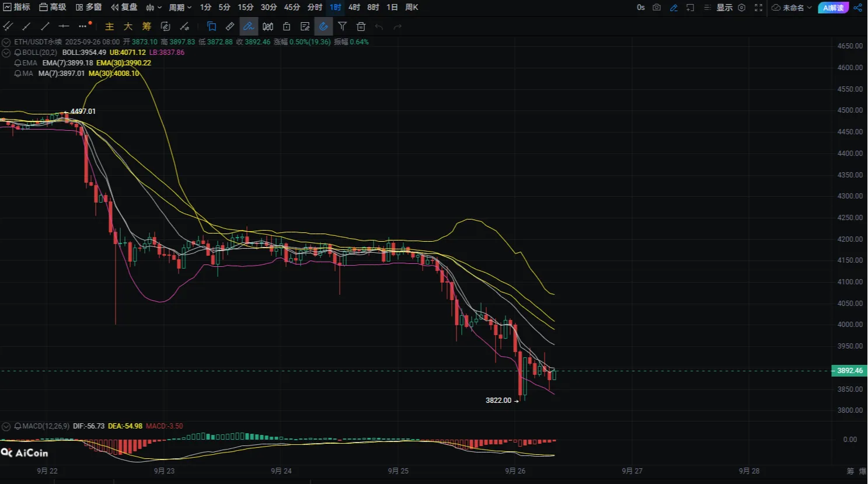Click the 筹 button at bottom right

850,471
